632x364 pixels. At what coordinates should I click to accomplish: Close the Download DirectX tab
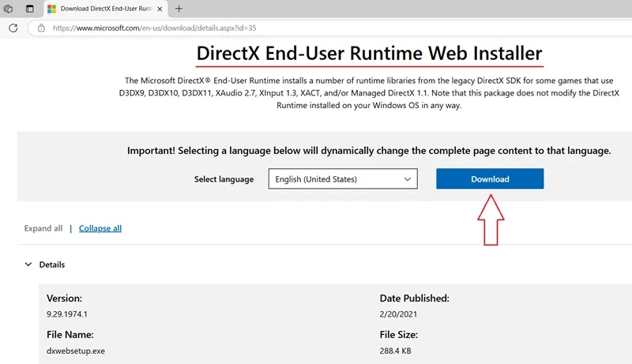coord(160,9)
